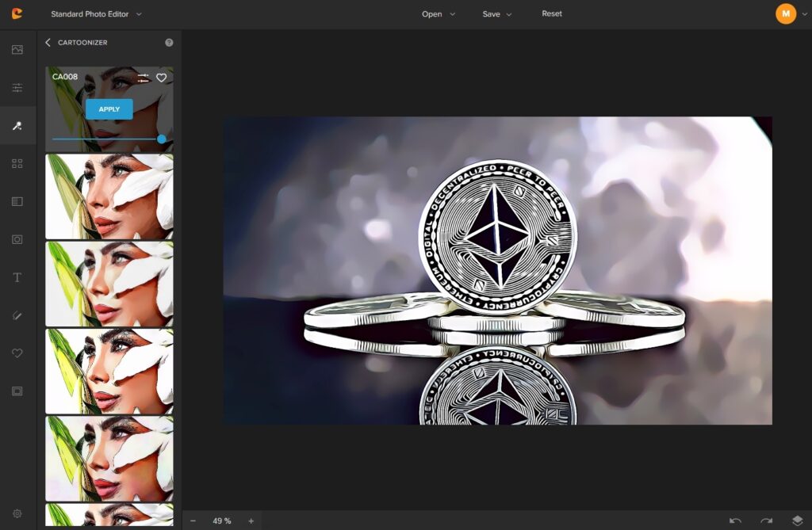This screenshot has height=530, width=812.
Task: Click the CARTOONIZER panel title
Action: [82, 43]
